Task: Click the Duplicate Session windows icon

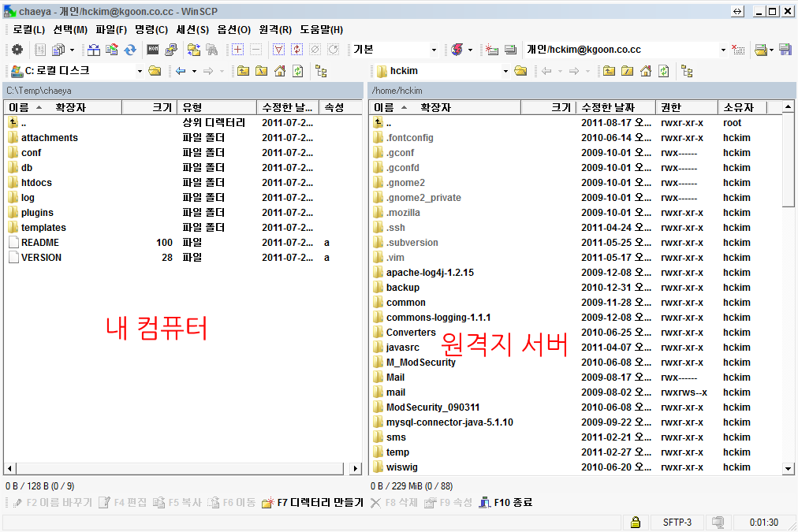Action: (x=510, y=50)
